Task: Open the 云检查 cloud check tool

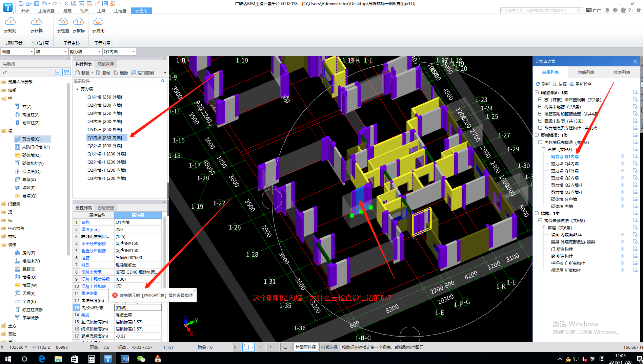Action: click(63, 25)
